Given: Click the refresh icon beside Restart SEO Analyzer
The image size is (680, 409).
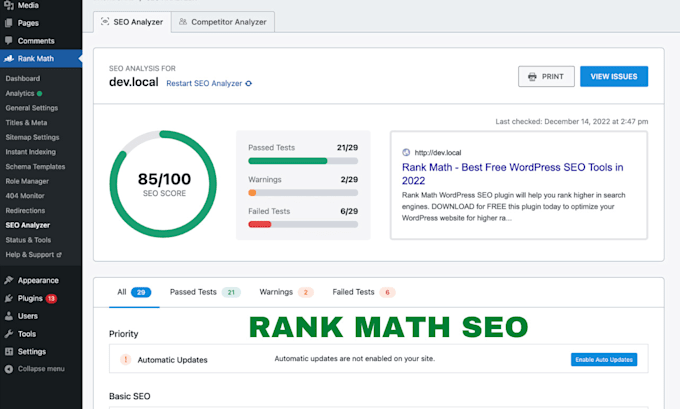Looking at the screenshot, I should [x=248, y=83].
